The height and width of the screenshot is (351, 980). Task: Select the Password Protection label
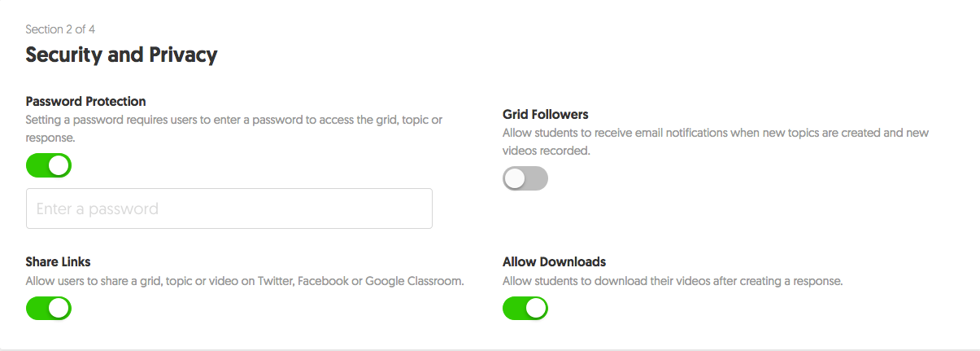coord(85,102)
